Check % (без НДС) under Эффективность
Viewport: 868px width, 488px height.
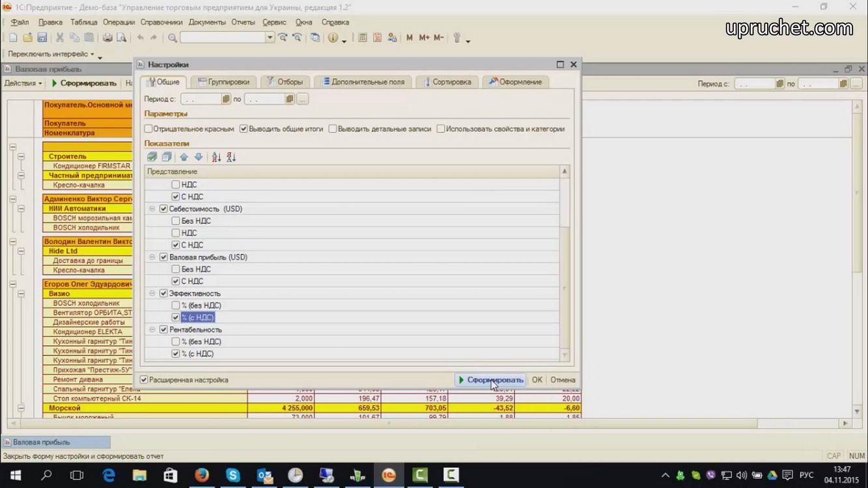[x=176, y=305]
